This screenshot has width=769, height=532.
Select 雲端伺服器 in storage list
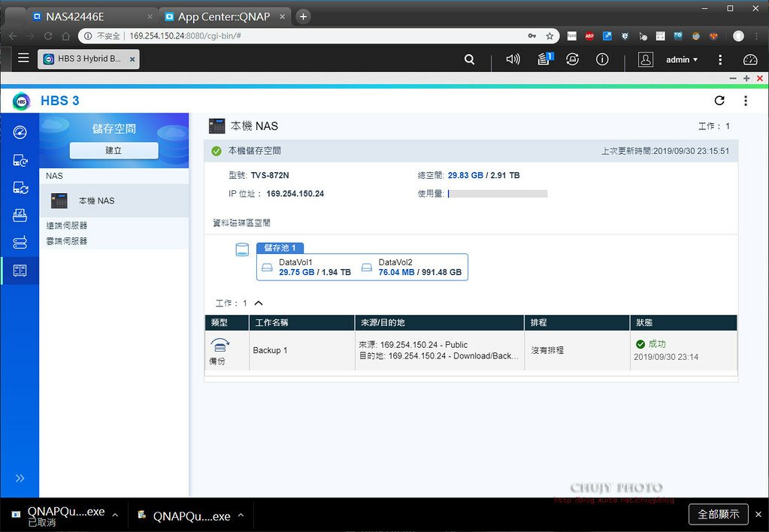(67, 241)
